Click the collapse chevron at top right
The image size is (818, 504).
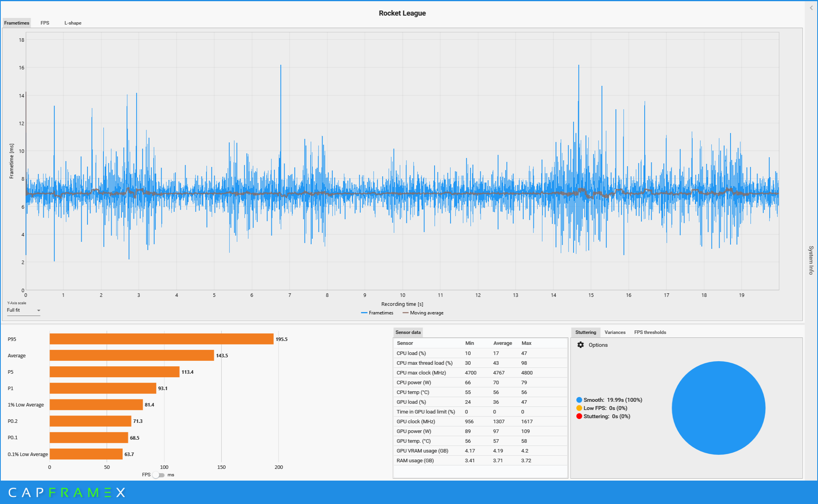pyautogui.click(x=811, y=8)
